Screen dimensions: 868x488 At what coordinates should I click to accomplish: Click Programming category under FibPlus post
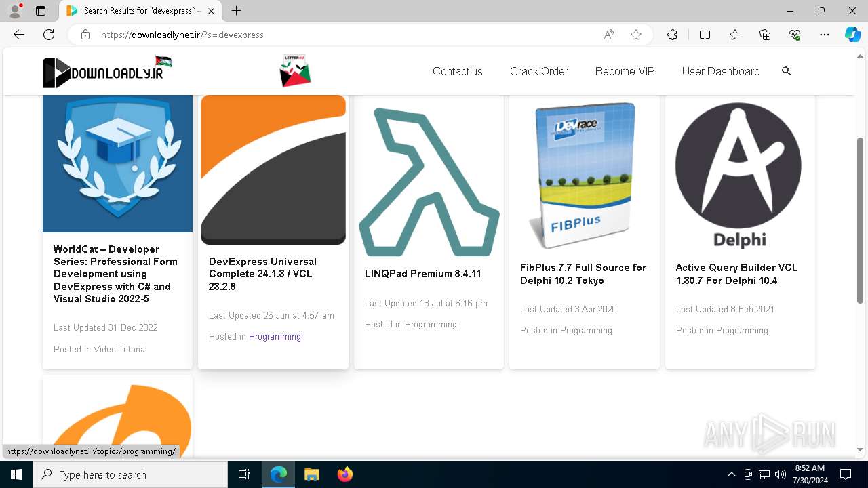pos(586,330)
